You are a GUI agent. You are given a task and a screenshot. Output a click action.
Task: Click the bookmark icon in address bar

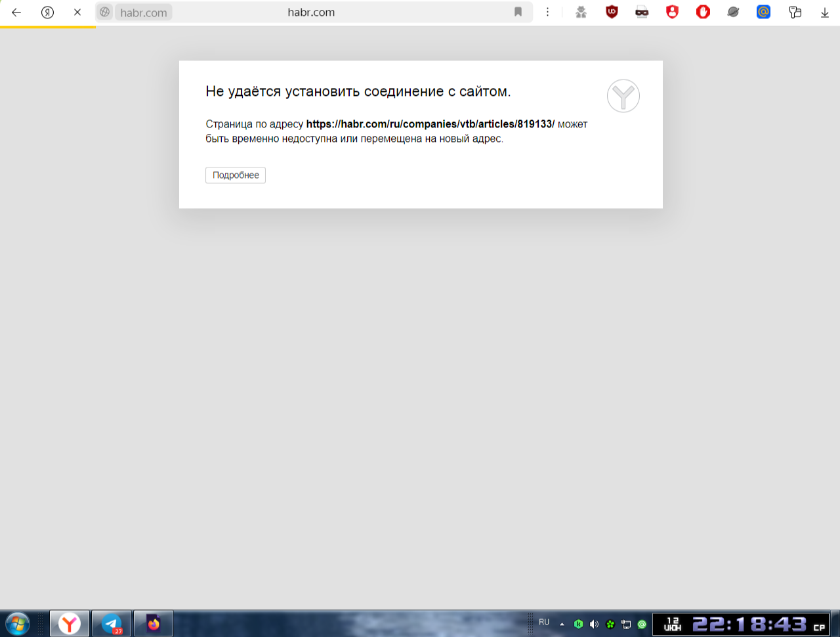pos(518,12)
